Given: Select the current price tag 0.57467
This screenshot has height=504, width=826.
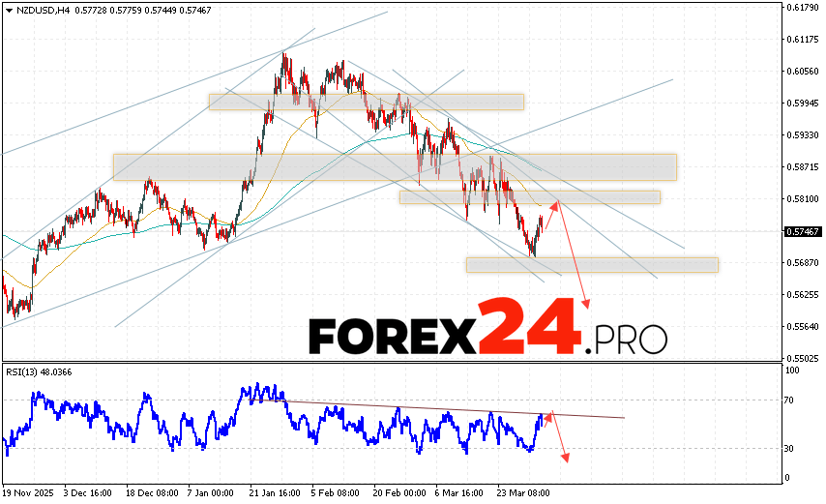Looking at the screenshot, I should tap(804, 232).
